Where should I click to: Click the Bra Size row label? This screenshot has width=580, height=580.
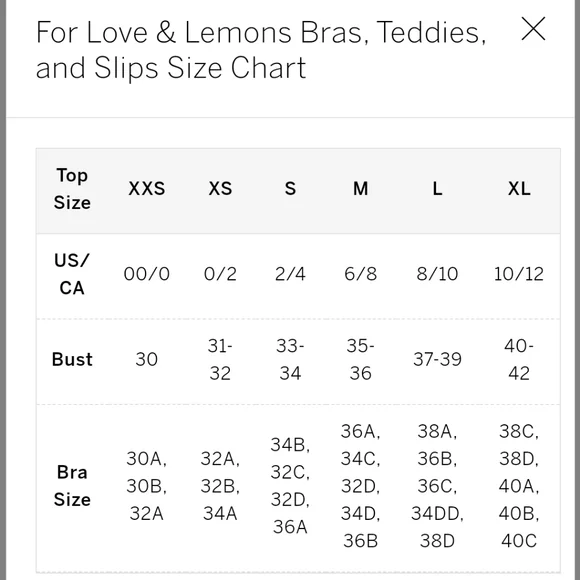[x=72, y=486]
